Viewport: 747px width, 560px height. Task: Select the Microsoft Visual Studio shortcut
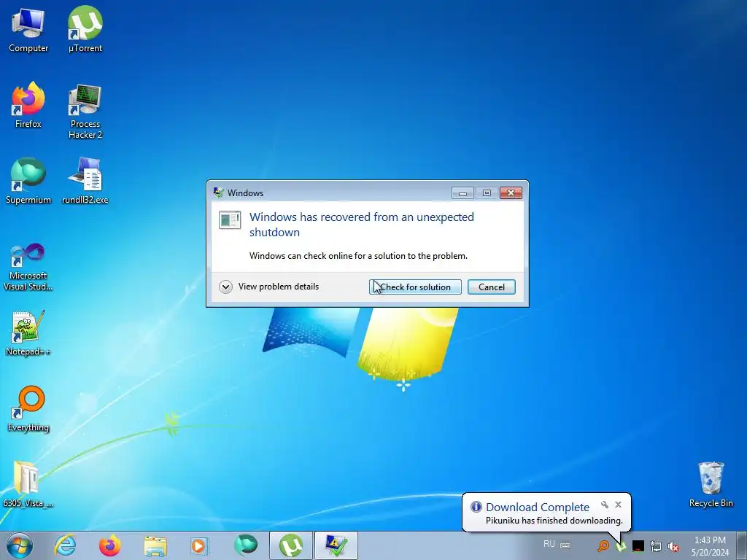click(28, 267)
